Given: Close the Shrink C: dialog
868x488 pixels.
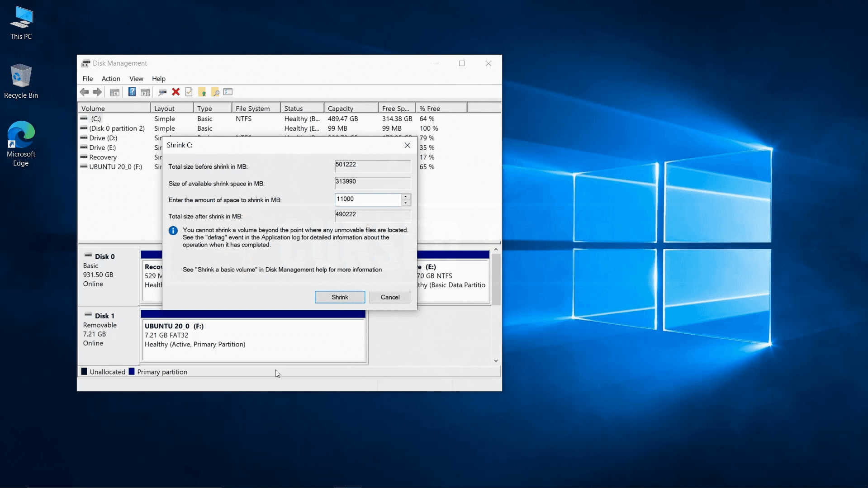Looking at the screenshot, I should [x=407, y=145].
